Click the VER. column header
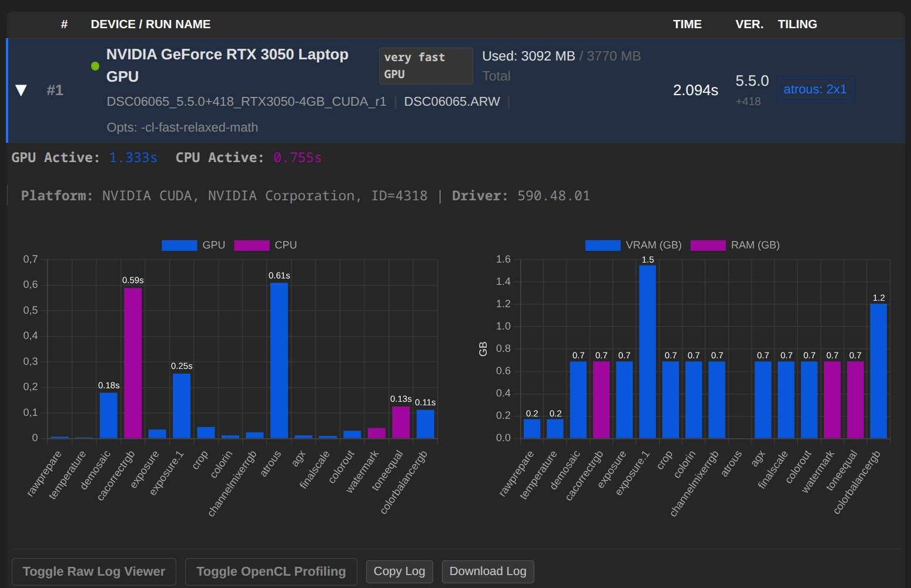This screenshot has width=911, height=588. pos(749,24)
